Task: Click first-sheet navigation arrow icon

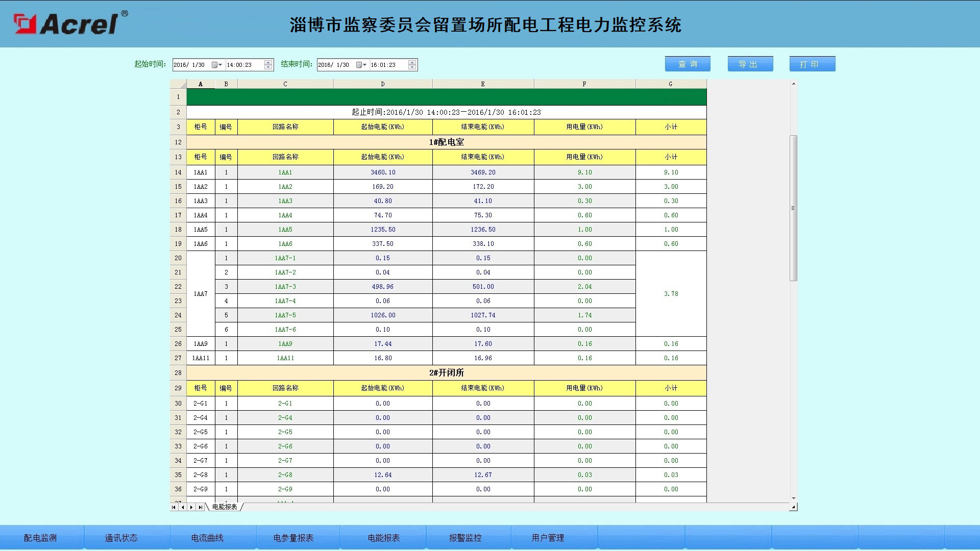Action: [x=174, y=507]
